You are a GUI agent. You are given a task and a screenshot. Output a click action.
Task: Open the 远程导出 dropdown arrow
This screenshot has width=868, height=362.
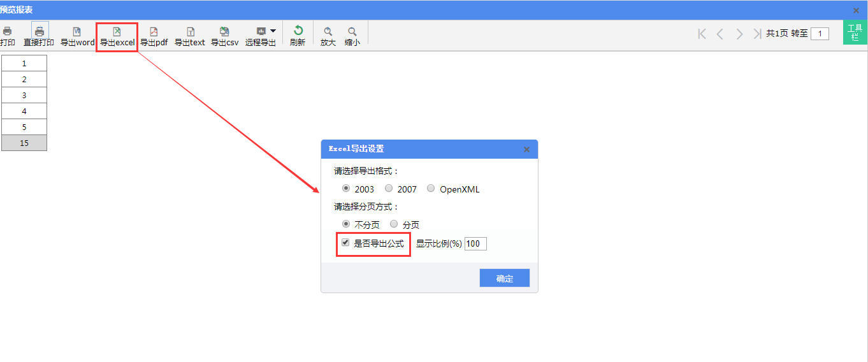click(273, 31)
